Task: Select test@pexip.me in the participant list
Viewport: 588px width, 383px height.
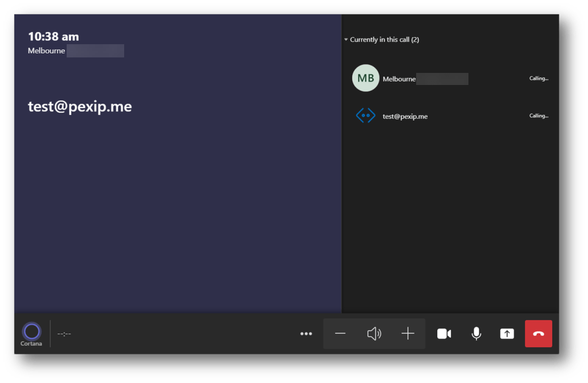Action: (405, 117)
